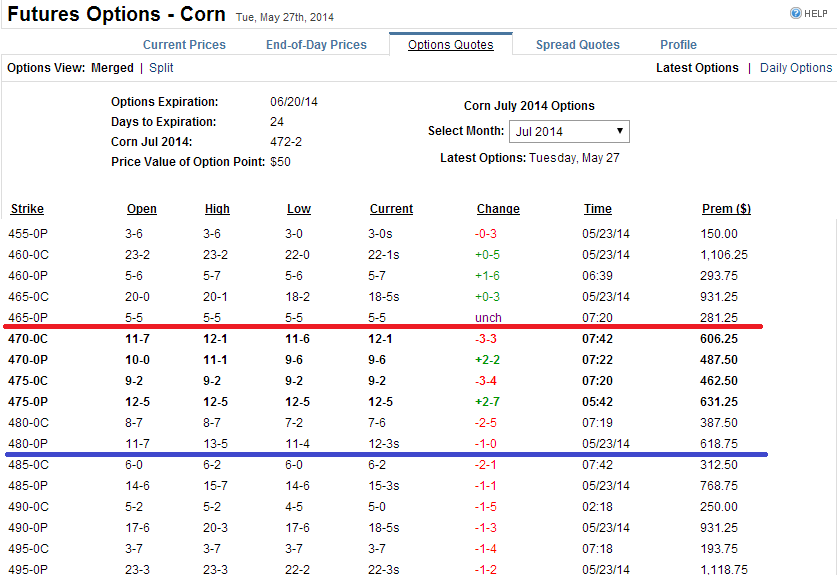Open the End-of-Day Prices tab
This screenshot has height=575, width=837.
[316, 45]
